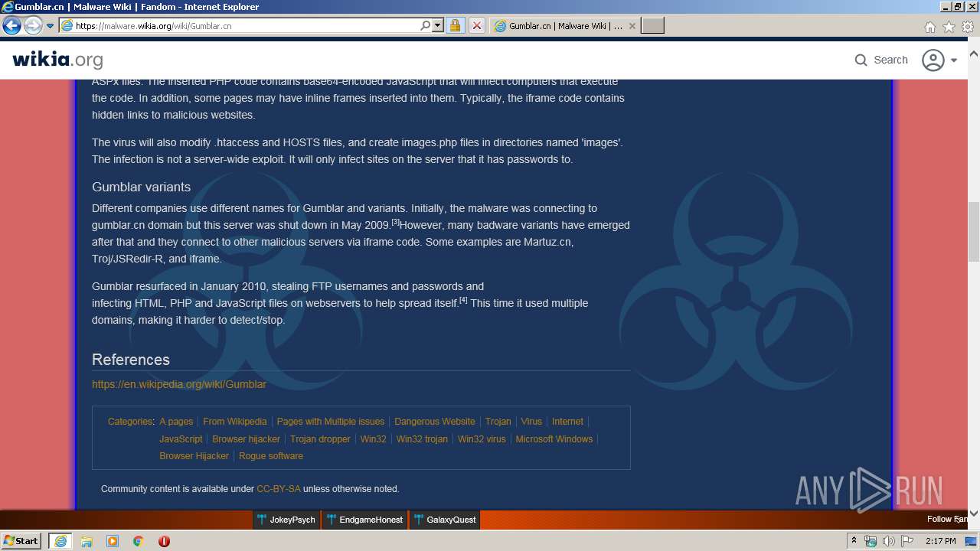Image resolution: width=980 pixels, height=551 pixels.
Task: Open the security lock report icon
Action: click(x=455, y=25)
